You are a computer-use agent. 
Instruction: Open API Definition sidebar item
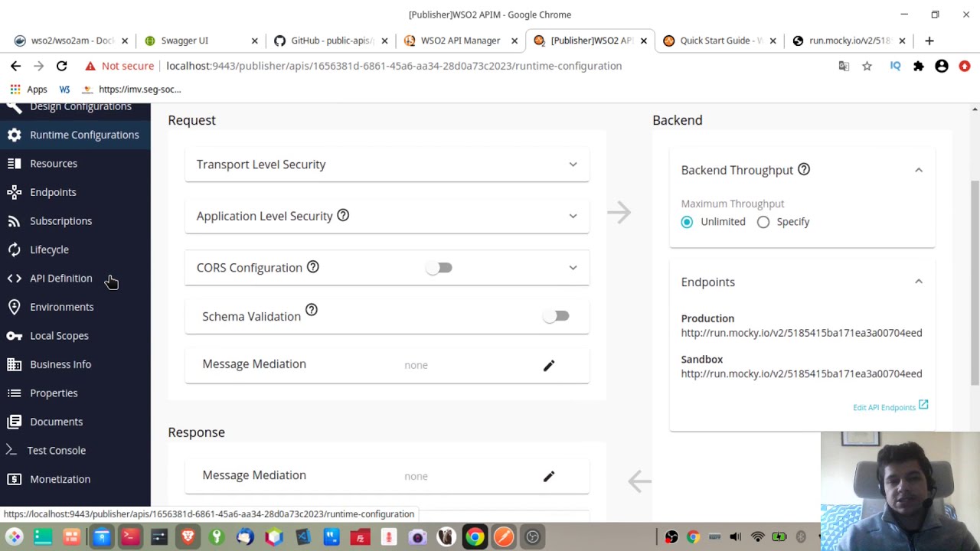(74, 278)
